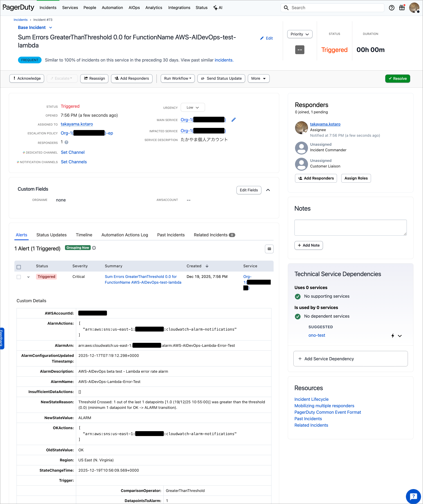Viewport: 423px width, 504px height.
Task: Click the green Resolve button
Action: point(397,78)
